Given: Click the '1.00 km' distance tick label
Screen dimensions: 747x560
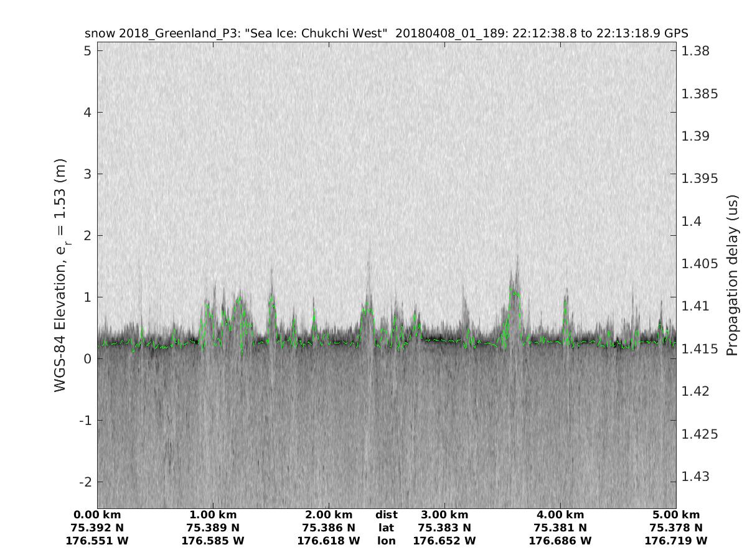Looking at the screenshot, I should (213, 515).
